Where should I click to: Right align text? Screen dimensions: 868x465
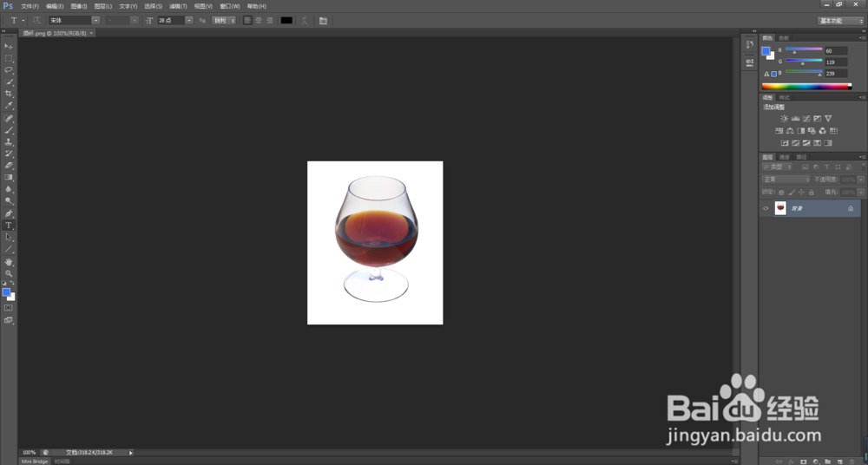(x=269, y=21)
